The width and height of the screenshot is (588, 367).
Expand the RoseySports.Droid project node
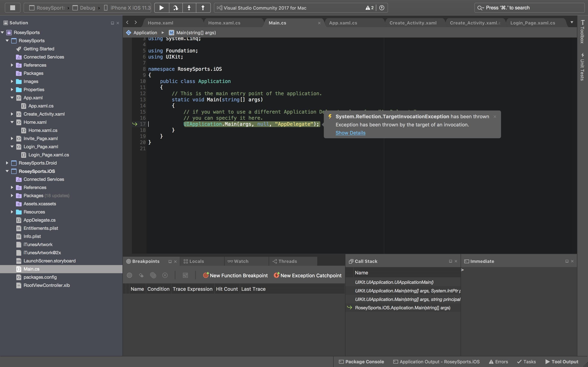click(7, 163)
